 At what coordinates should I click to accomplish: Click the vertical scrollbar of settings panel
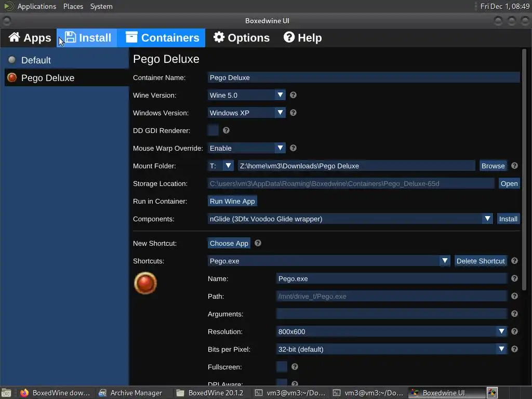(524, 170)
